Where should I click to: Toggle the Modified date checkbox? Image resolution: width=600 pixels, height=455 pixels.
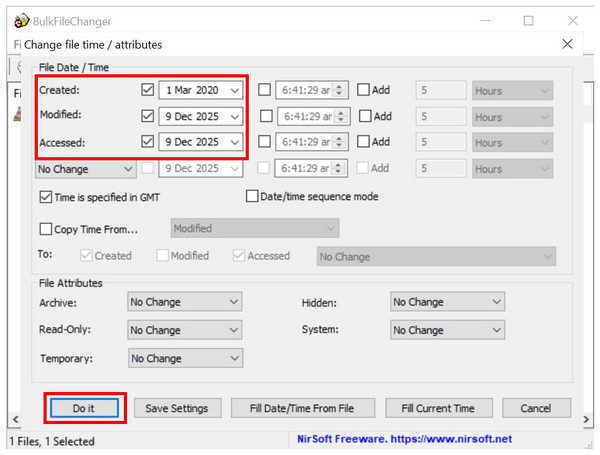tap(147, 116)
